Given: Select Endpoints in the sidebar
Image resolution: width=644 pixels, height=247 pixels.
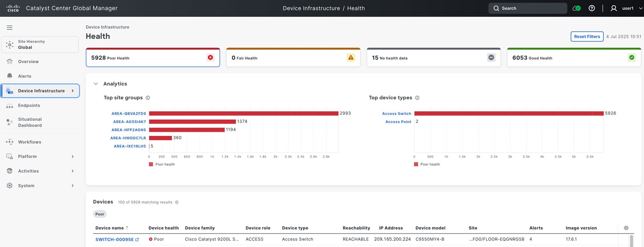Looking at the screenshot, I should tap(29, 105).
